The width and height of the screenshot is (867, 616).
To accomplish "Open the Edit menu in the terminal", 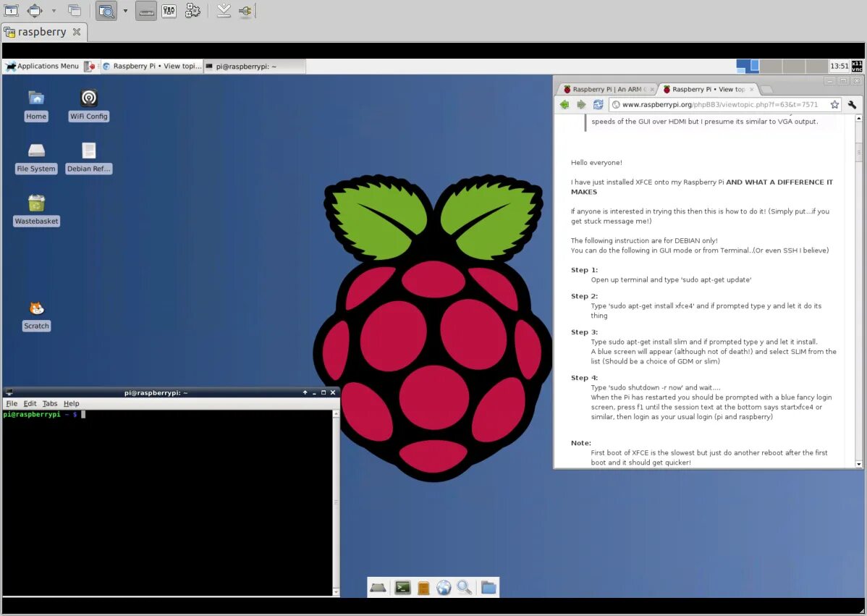I will [30, 404].
